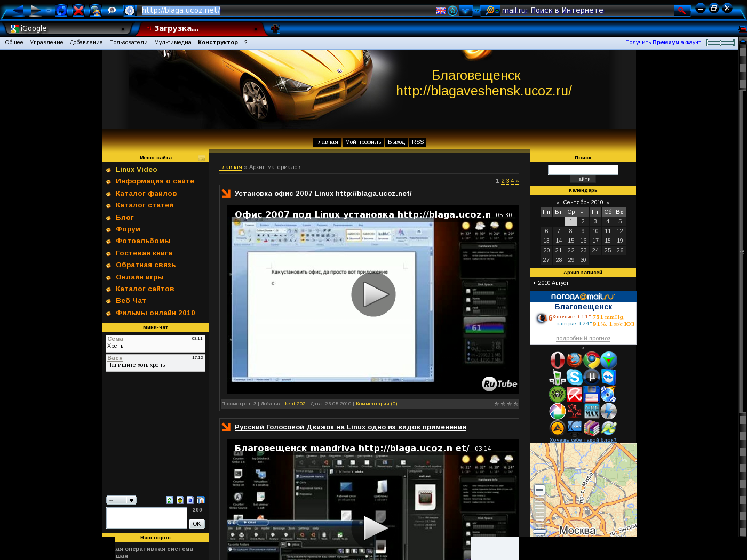Open Фильмы онлайн 2010 menu item
Screen dimensions: 747x560
(x=155, y=313)
